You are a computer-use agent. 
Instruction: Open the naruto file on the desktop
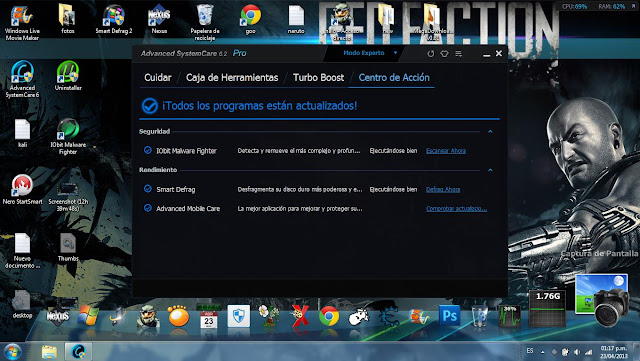coord(296,19)
